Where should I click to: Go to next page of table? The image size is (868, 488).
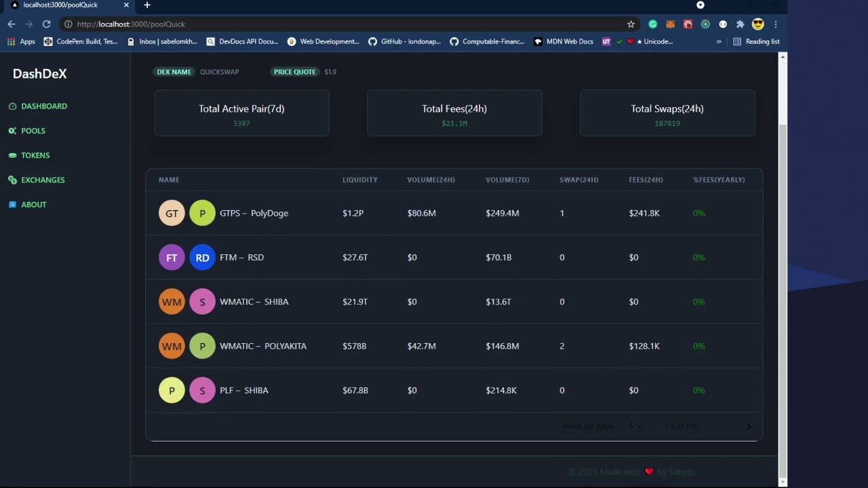(749, 426)
